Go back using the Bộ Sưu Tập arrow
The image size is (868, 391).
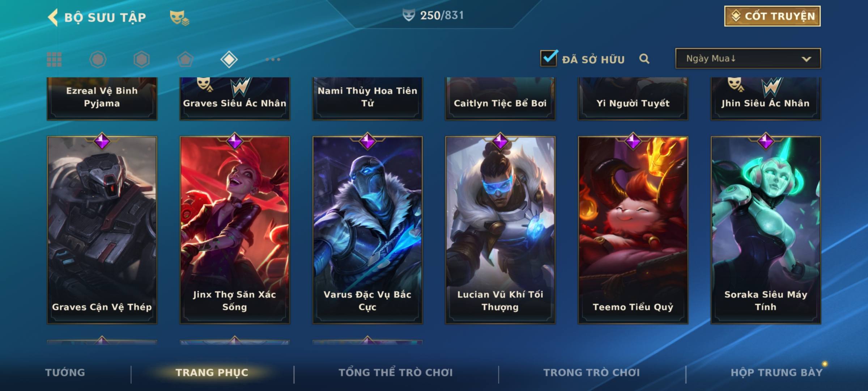tap(53, 17)
